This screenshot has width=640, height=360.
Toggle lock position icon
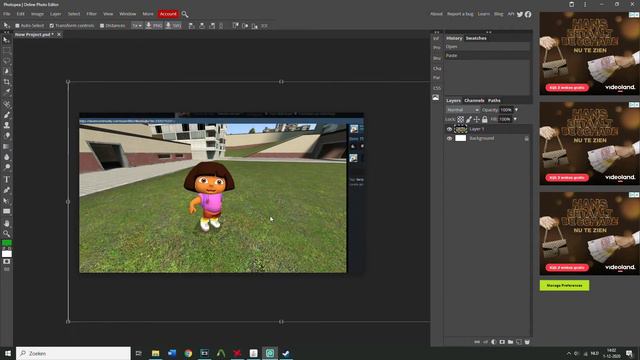coord(476,119)
